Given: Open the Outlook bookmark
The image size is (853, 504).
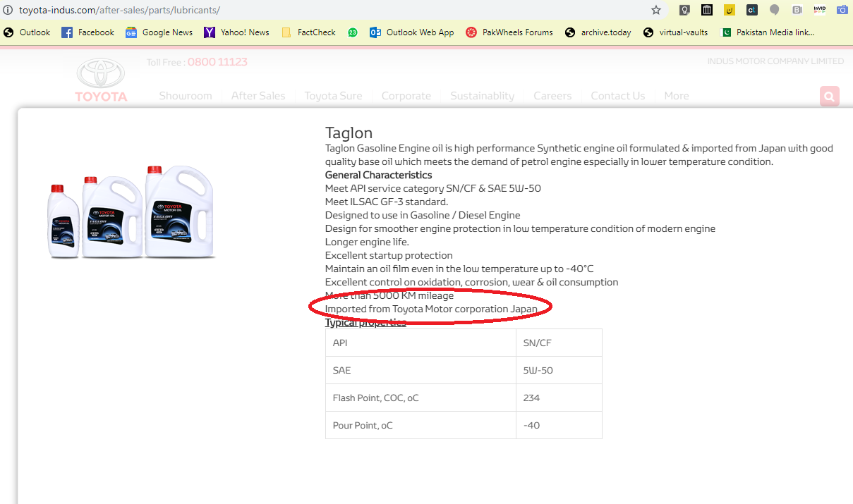Looking at the screenshot, I should [x=27, y=32].
